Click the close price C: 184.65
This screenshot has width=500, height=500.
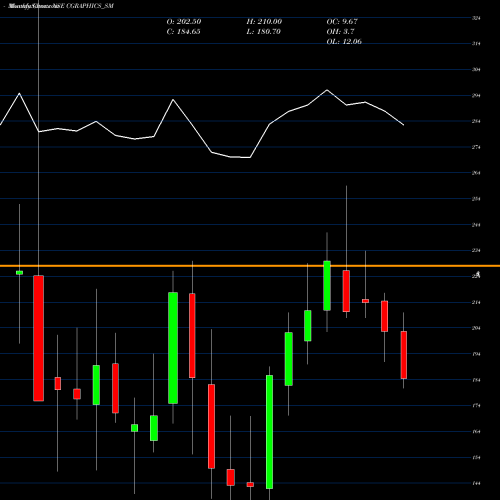tap(183, 32)
